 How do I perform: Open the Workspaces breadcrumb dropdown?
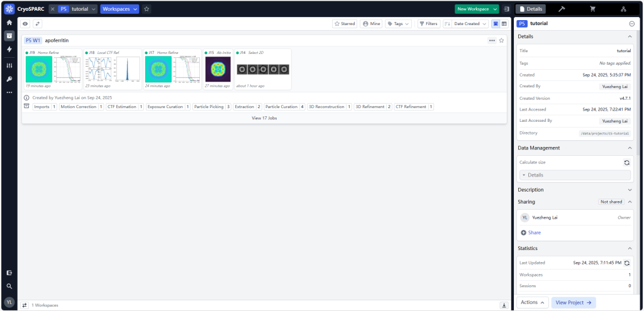[119, 9]
